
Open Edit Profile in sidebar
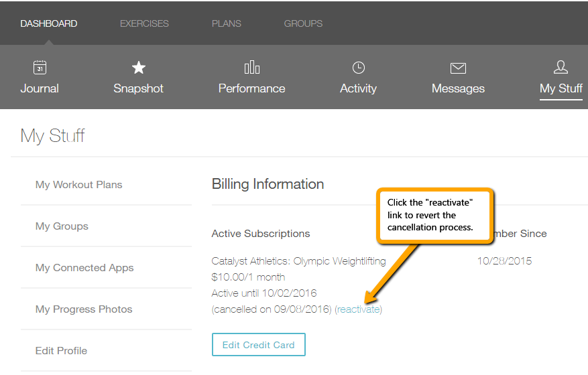pos(62,351)
